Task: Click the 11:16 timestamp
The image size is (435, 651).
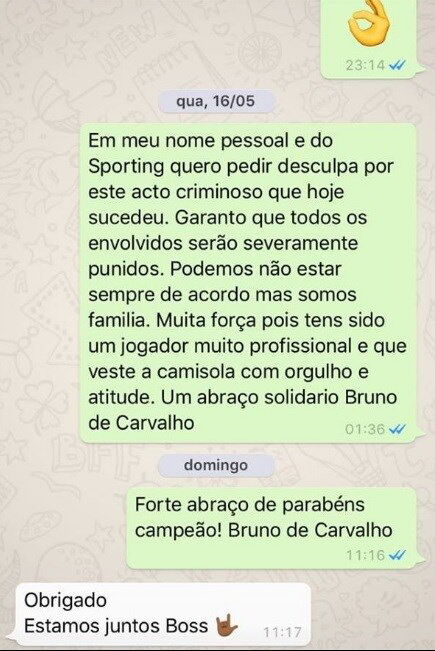Action: [x=366, y=555]
